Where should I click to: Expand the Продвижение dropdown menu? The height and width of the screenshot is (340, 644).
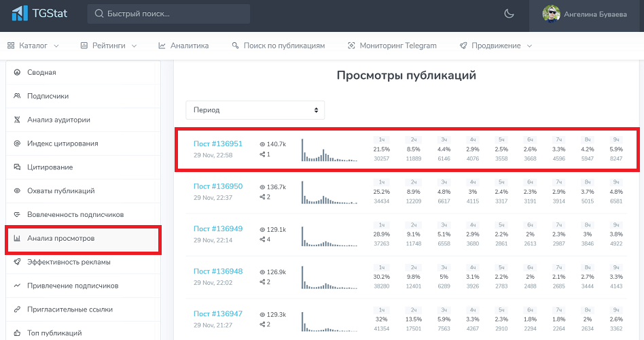[x=496, y=46]
